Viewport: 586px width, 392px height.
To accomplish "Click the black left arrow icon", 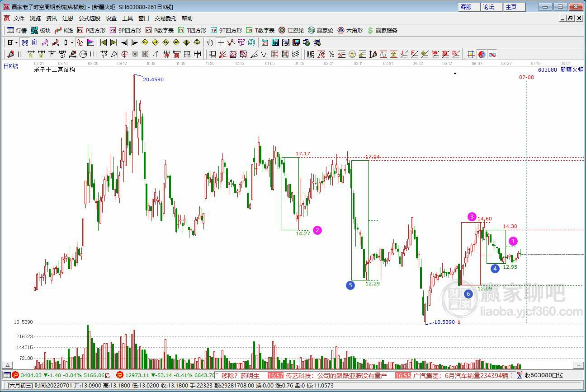I will (x=124, y=42).
